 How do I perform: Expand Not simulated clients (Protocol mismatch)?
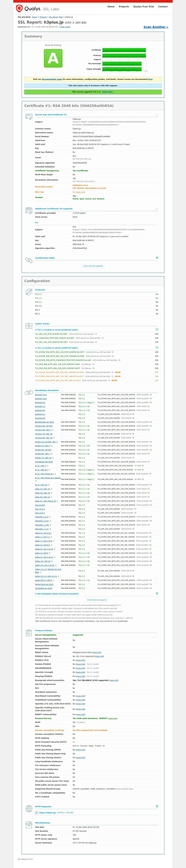pyautogui.click(x=157, y=593)
